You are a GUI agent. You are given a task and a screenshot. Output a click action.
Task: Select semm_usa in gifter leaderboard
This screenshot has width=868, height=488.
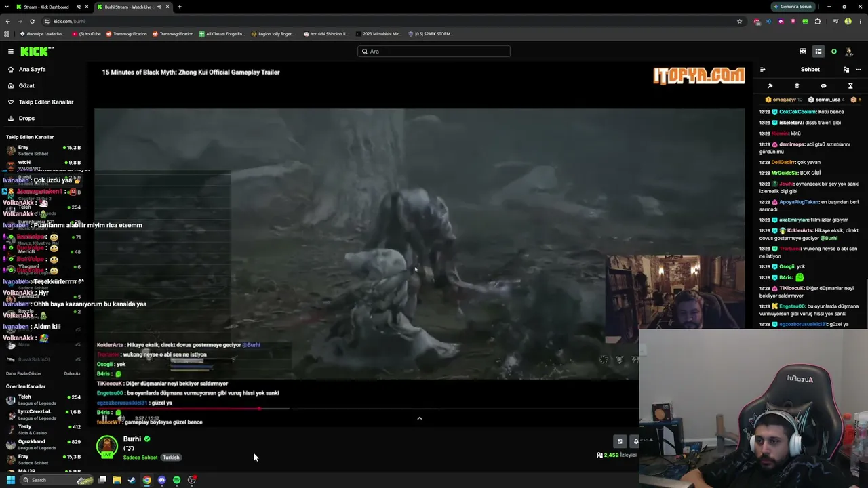click(828, 100)
